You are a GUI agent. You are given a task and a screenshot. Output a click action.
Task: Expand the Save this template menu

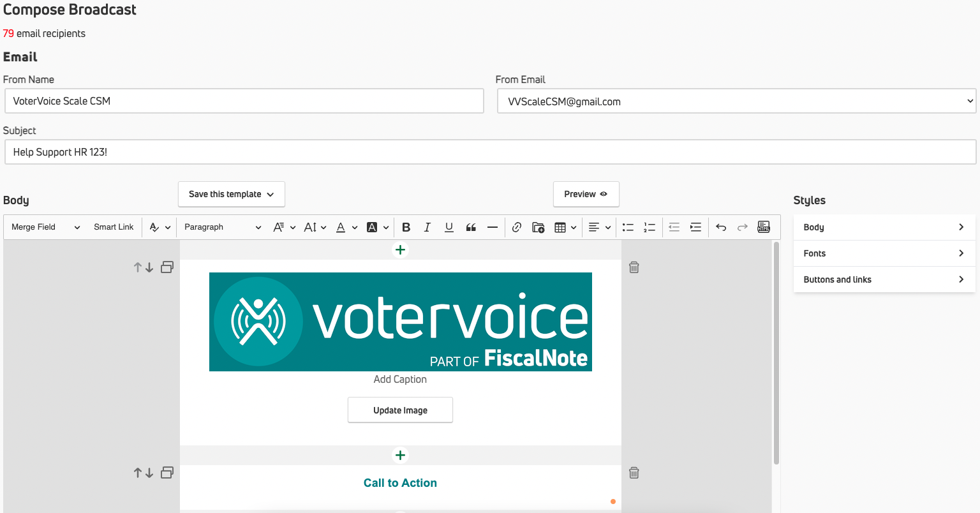click(232, 194)
